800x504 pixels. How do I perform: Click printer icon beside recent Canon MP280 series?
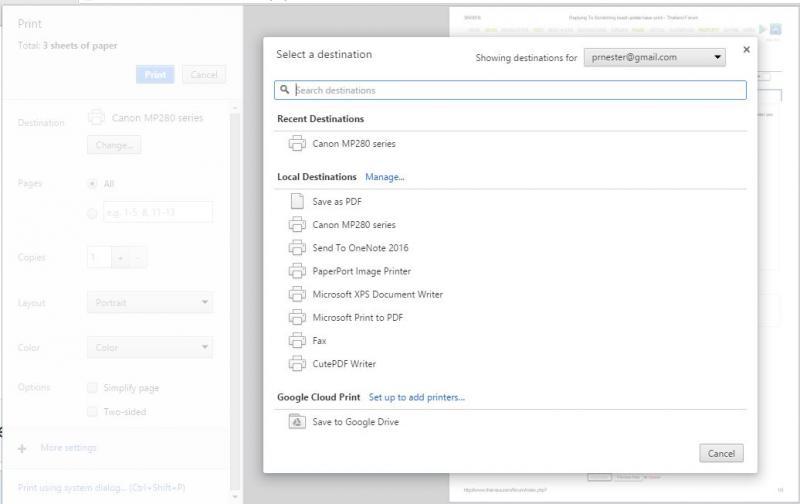(x=297, y=143)
